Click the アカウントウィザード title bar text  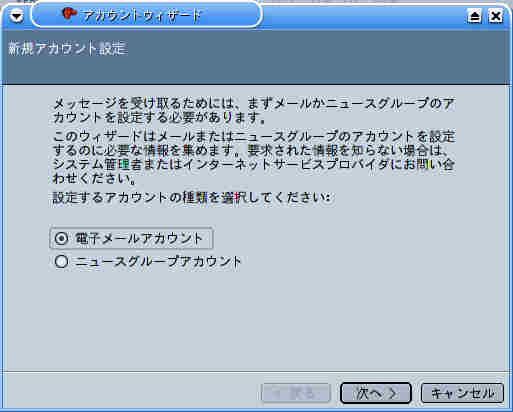142,15
